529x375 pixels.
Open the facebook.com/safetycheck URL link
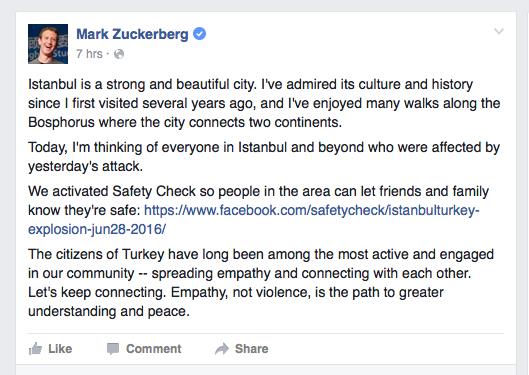[x=311, y=210]
